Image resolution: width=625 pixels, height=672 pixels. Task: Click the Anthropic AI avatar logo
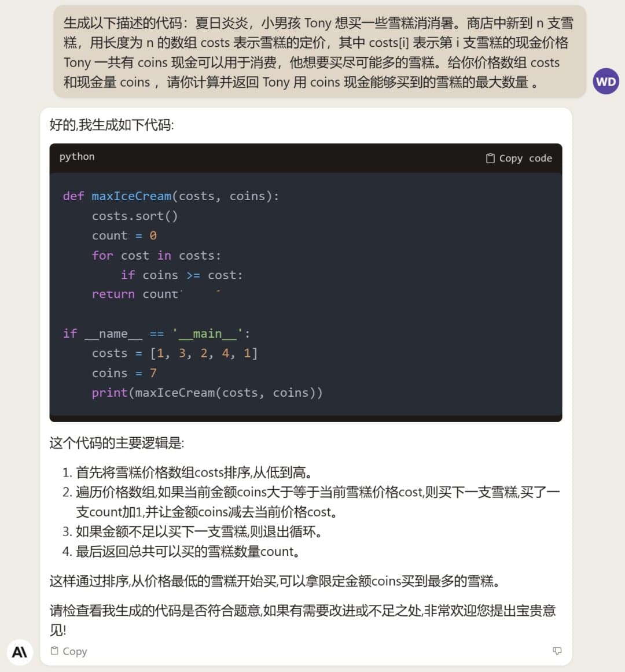20,652
